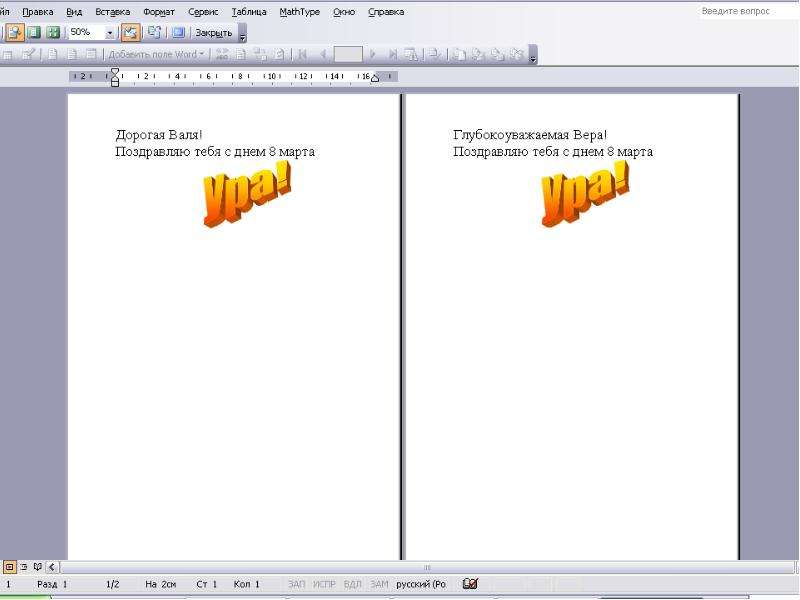This screenshot has height=600, width=800.
Task: Click the left indent marker on ruler
Action: tap(115, 82)
